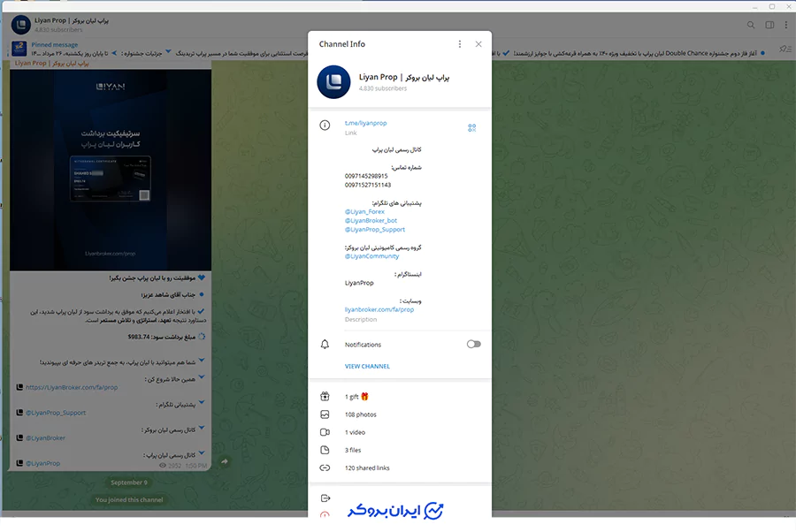Open the t.me/liyanprop link
This screenshot has width=796, height=532.
tap(365, 123)
